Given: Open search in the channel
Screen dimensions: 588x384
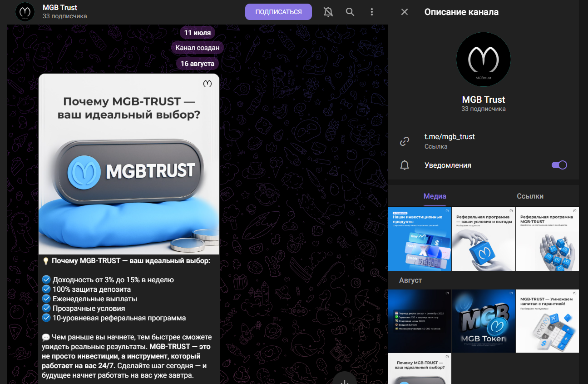Looking at the screenshot, I should point(350,12).
